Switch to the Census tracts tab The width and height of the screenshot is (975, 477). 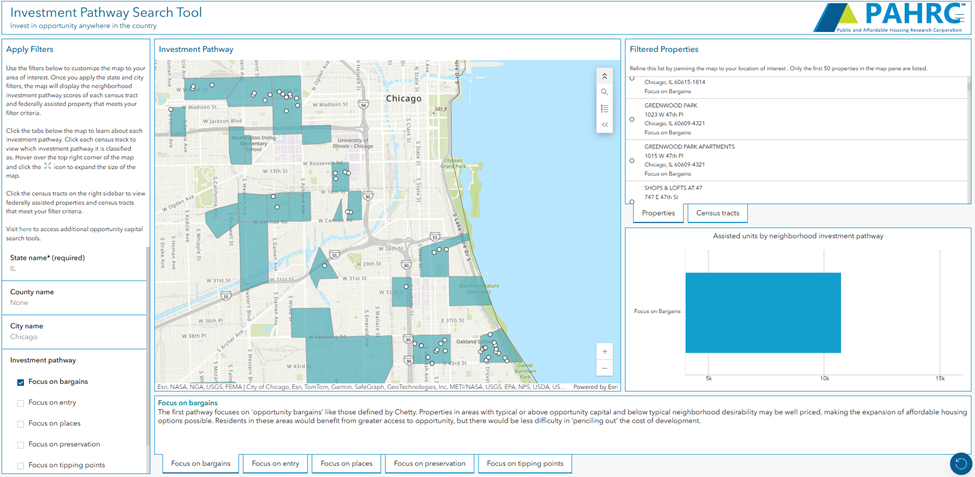[x=717, y=214]
